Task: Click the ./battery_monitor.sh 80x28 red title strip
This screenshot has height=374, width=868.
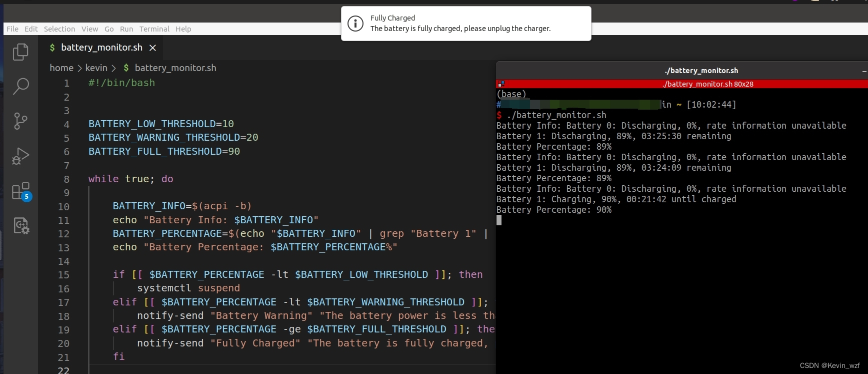Action: coord(682,84)
